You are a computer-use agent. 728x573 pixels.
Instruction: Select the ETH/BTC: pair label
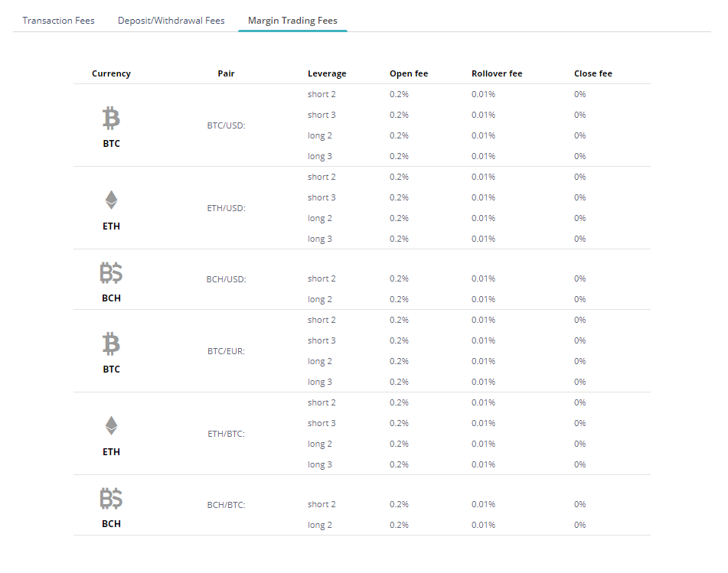pos(226,434)
